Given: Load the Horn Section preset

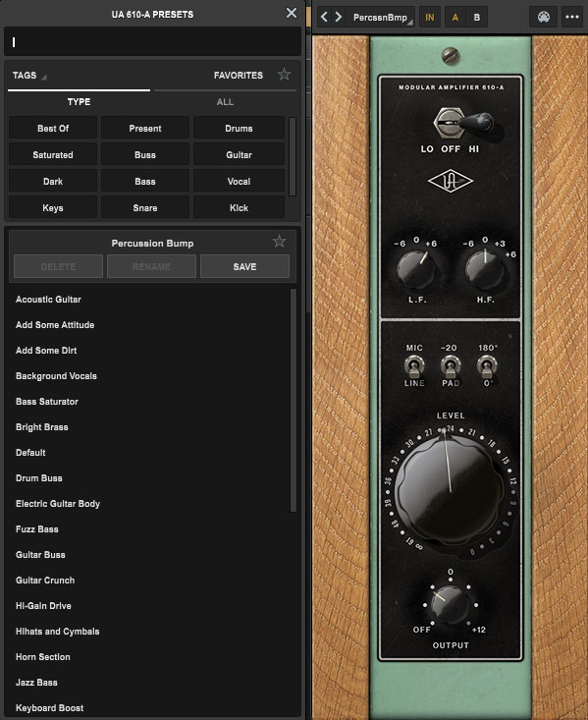Looking at the screenshot, I should pyautogui.click(x=42, y=656).
